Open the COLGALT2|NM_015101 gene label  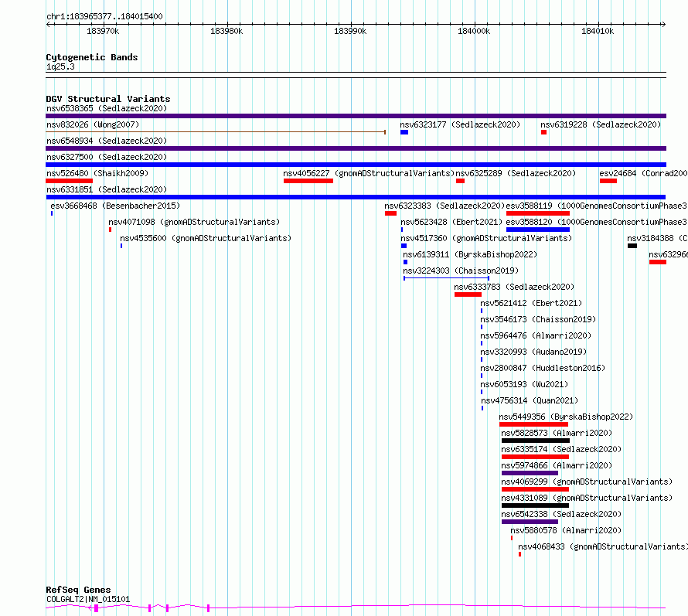click(x=88, y=599)
